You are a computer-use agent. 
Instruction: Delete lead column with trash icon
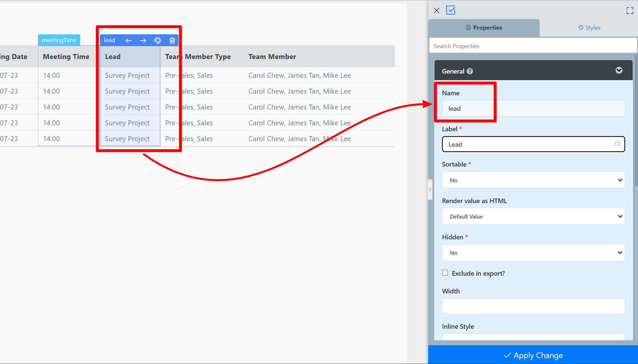172,40
